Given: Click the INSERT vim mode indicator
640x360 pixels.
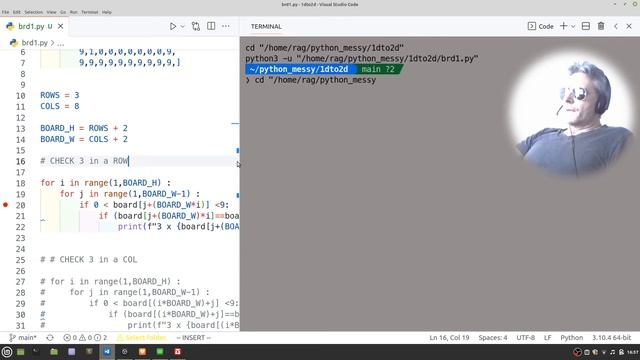Looking at the screenshot, I should (x=193, y=338).
